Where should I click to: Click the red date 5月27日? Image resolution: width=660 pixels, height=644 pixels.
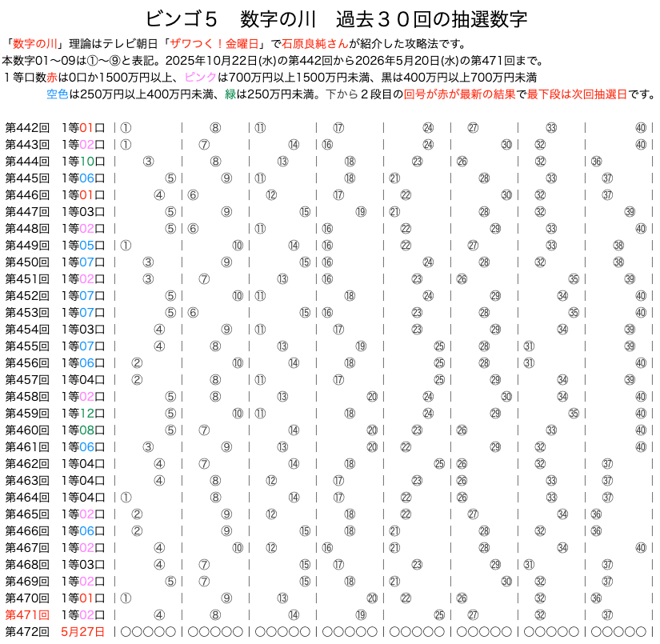(82, 632)
